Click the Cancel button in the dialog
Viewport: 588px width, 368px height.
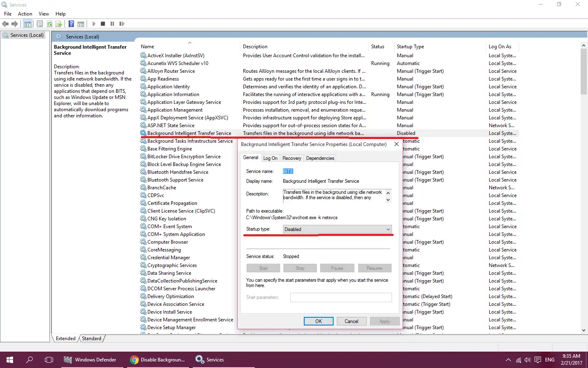351,321
